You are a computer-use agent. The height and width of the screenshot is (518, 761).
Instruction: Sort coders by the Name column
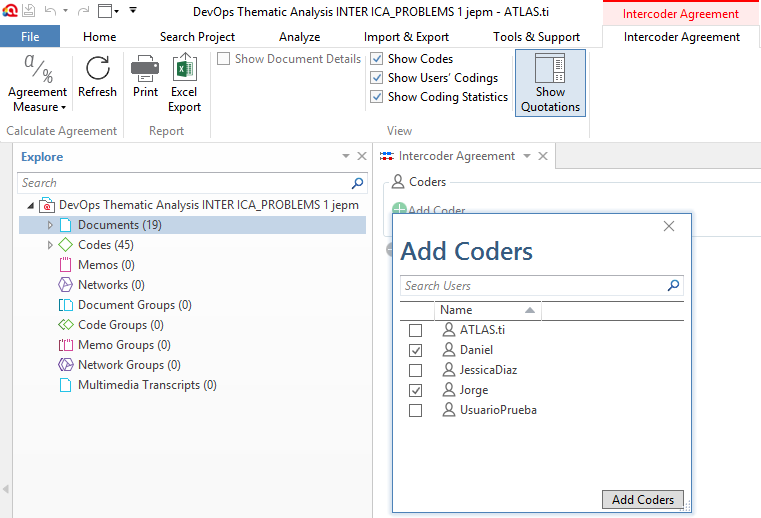[487, 310]
